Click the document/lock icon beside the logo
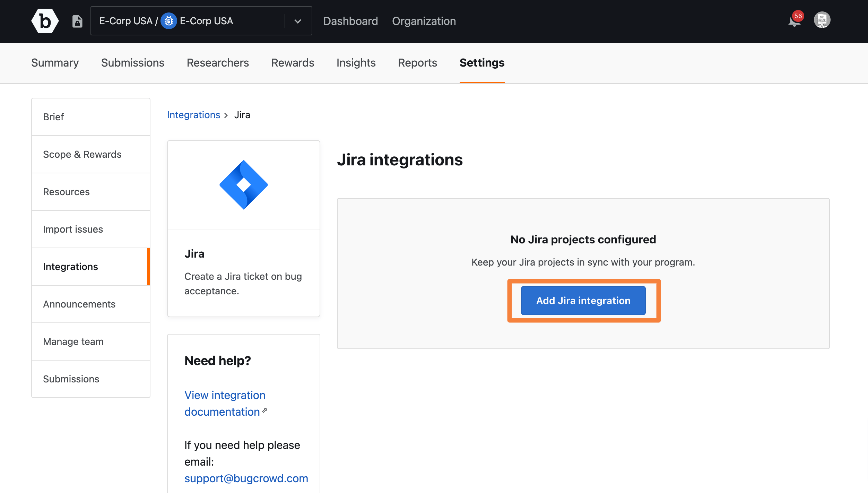This screenshot has width=868, height=493. click(77, 21)
